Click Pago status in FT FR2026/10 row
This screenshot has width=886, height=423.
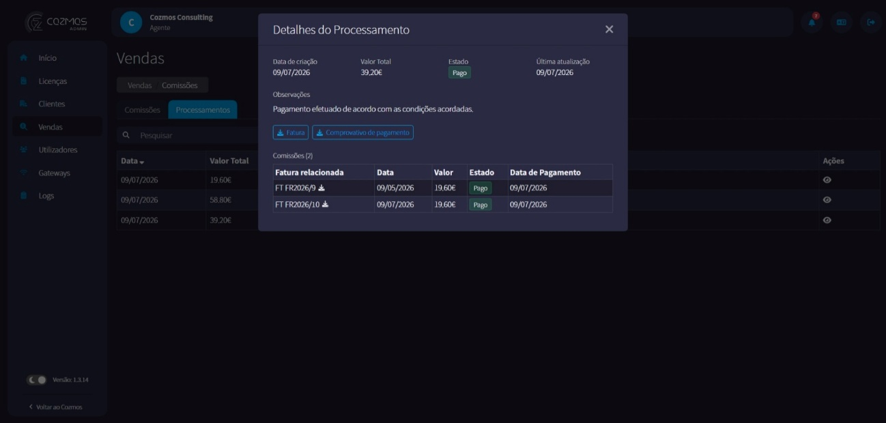pos(480,204)
